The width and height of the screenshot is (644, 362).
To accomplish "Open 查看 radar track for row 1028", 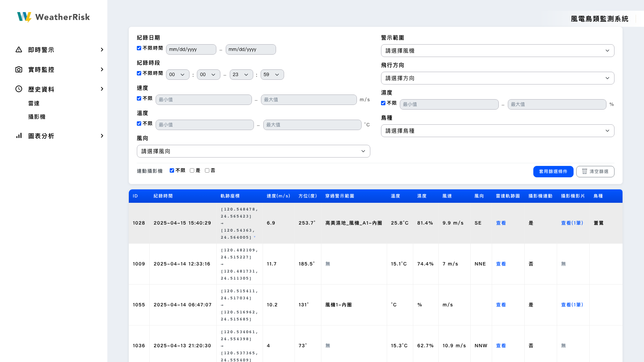I will (501, 223).
